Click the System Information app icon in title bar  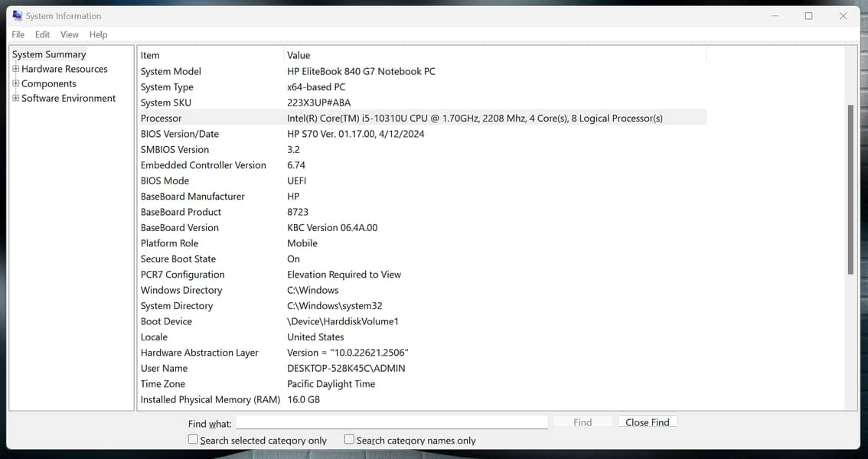tap(17, 16)
